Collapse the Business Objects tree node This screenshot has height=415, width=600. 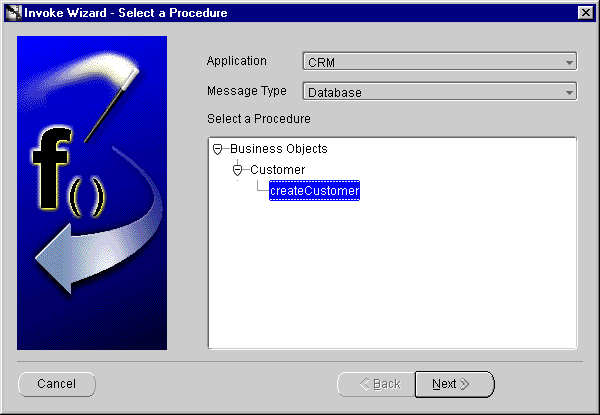218,149
